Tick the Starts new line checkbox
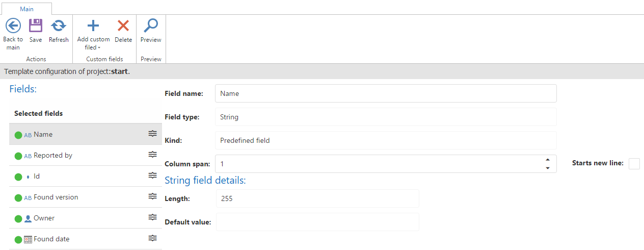This screenshot has height=250, width=644. pyautogui.click(x=634, y=163)
